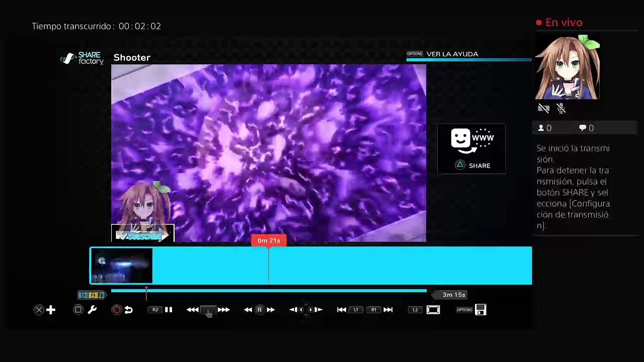The width and height of the screenshot is (644, 362).
Task: Click the R1 button label
Action: [x=374, y=310]
